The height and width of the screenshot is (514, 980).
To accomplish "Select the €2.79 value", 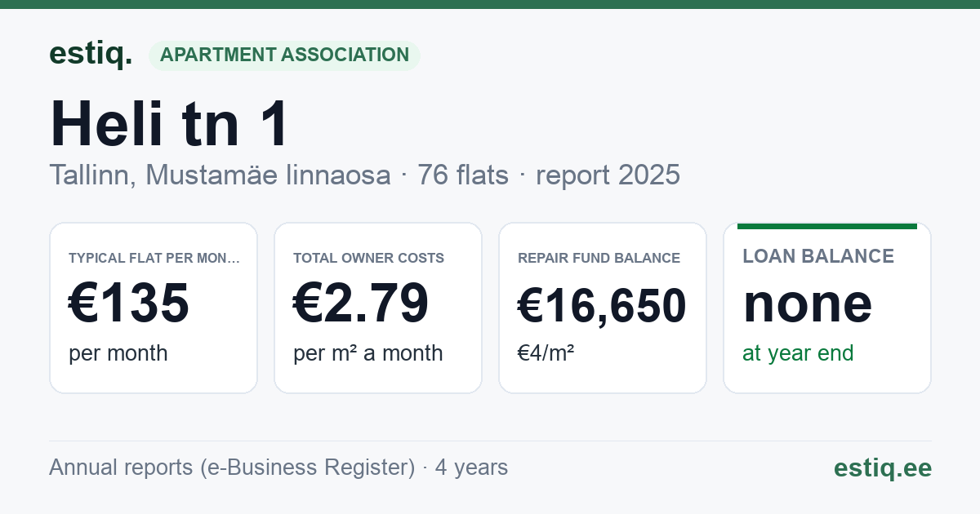I will [361, 304].
